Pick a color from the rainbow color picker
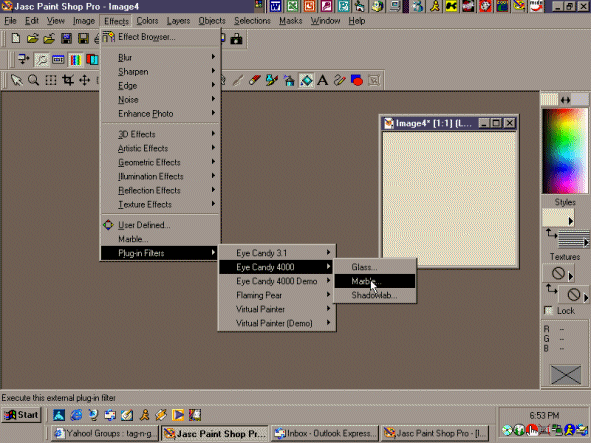The height and width of the screenshot is (443, 591). coord(565,151)
